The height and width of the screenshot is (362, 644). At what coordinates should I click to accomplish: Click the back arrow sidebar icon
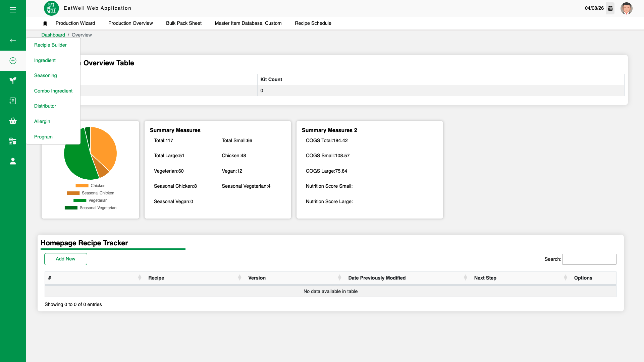(x=13, y=41)
